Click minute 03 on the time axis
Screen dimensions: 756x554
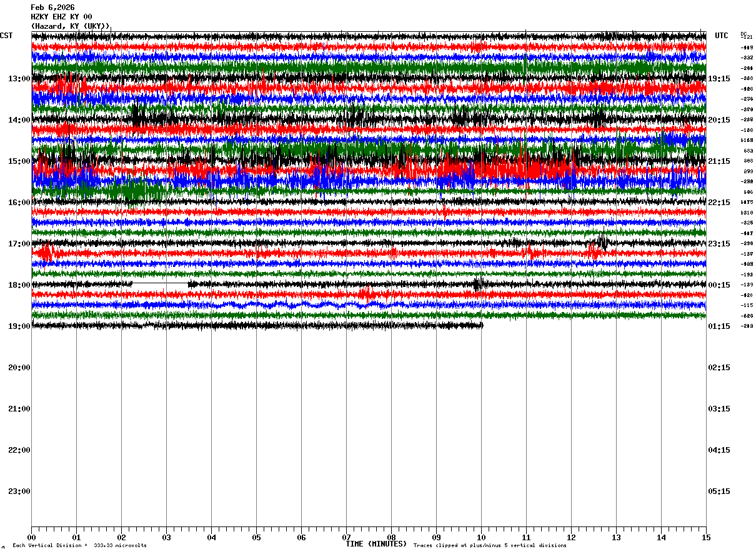(166, 537)
